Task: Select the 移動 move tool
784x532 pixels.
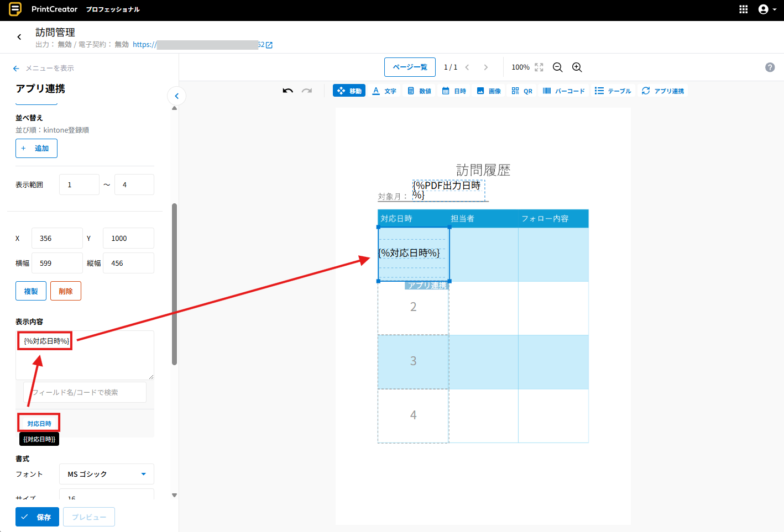Action: click(349, 91)
